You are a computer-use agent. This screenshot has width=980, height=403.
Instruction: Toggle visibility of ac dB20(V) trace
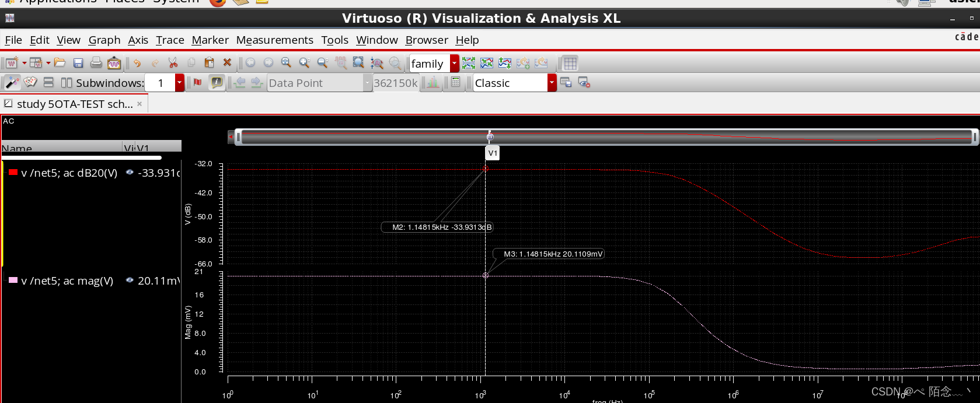click(x=130, y=173)
